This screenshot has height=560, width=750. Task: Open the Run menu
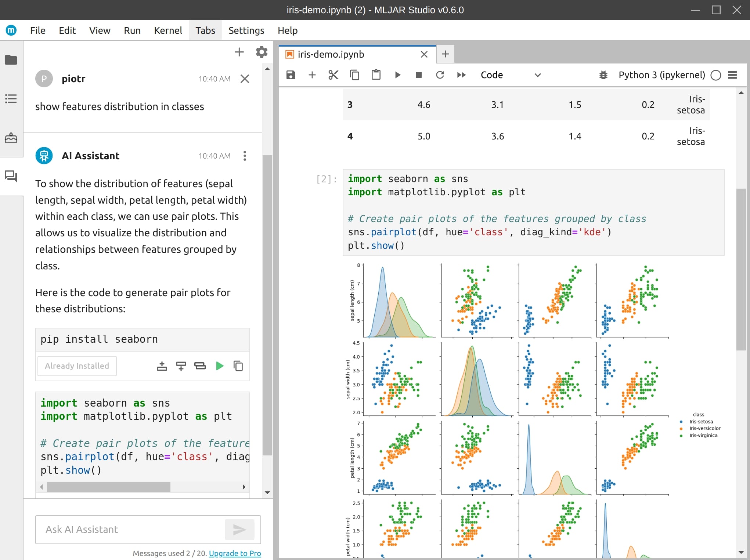pos(132,30)
